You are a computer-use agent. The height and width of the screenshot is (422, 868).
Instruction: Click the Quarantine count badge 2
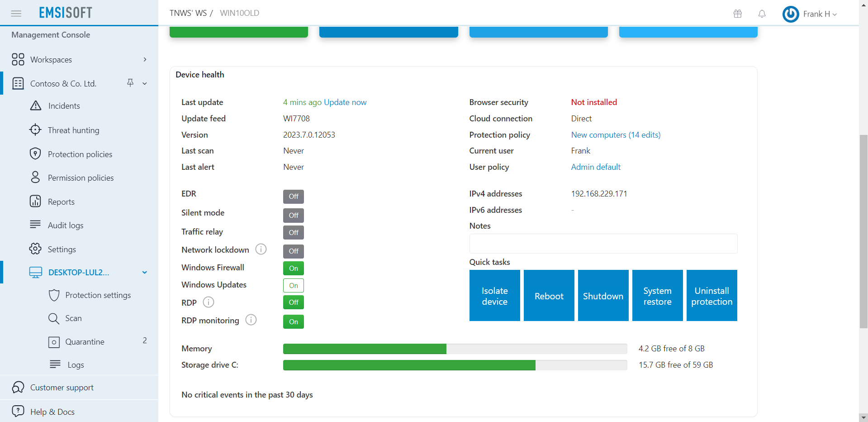coord(145,340)
